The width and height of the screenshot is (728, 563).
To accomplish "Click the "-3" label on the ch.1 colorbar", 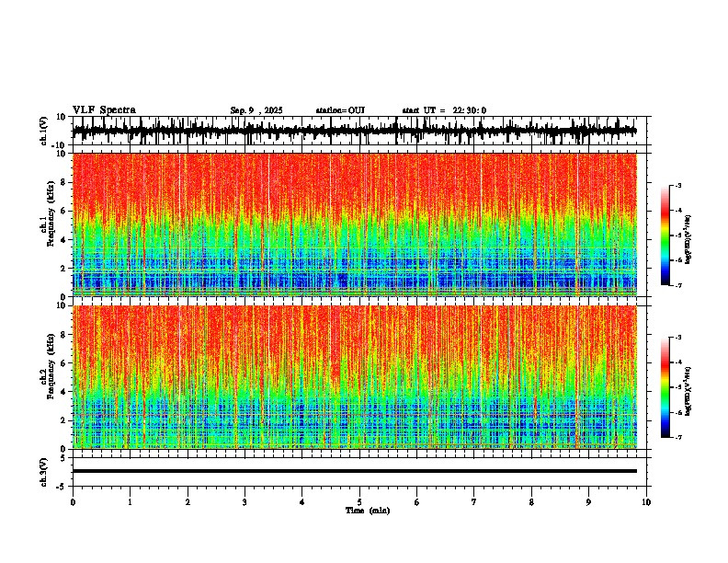I will click(677, 185).
